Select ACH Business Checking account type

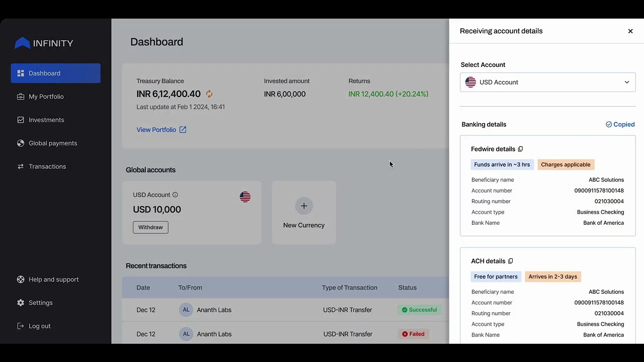(x=601, y=324)
